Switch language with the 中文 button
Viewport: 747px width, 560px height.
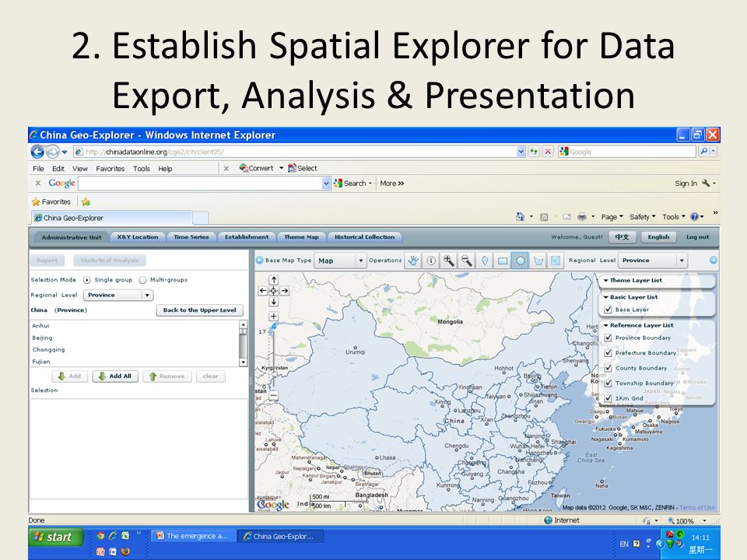pyautogui.click(x=622, y=237)
